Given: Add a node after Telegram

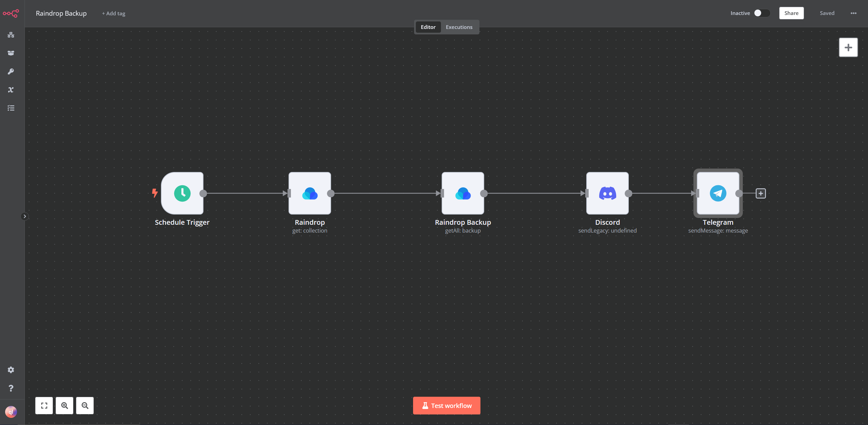Looking at the screenshot, I should point(761,193).
